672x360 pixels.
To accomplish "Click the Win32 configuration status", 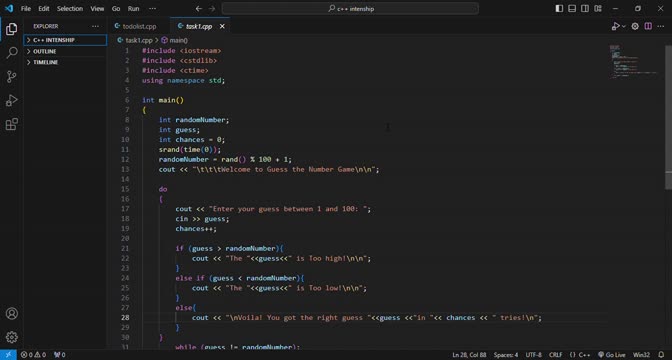I will tap(642, 355).
